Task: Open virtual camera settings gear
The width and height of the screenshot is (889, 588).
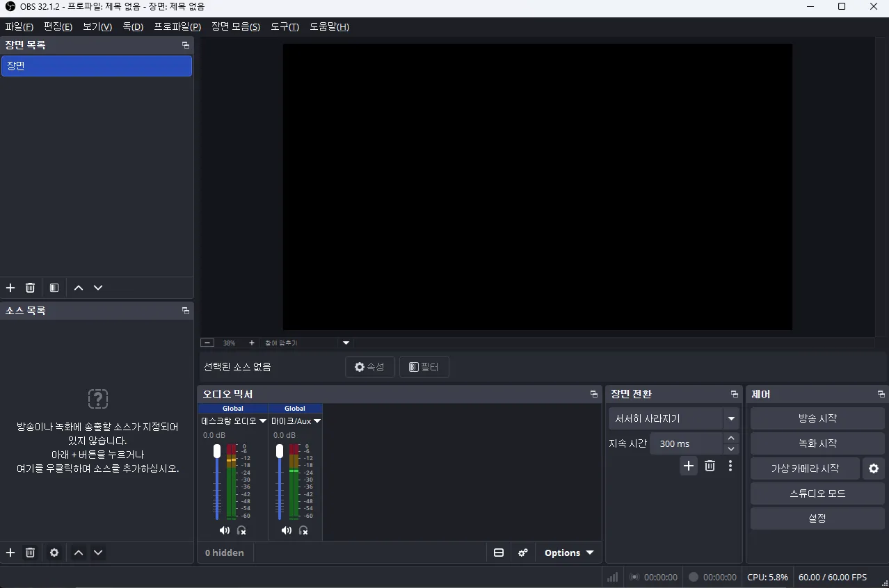Action: click(x=874, y=468)
